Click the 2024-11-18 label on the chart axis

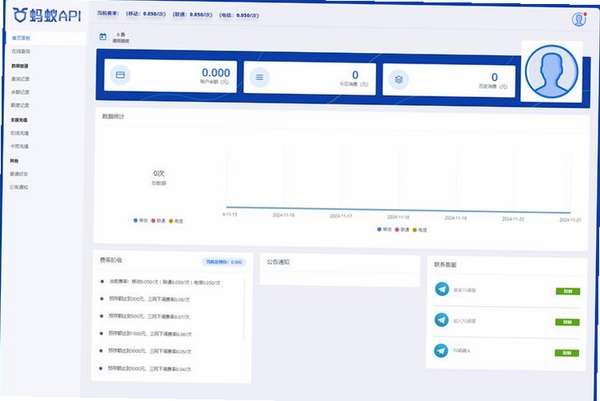pyautogui.click(x=398, y=217)
